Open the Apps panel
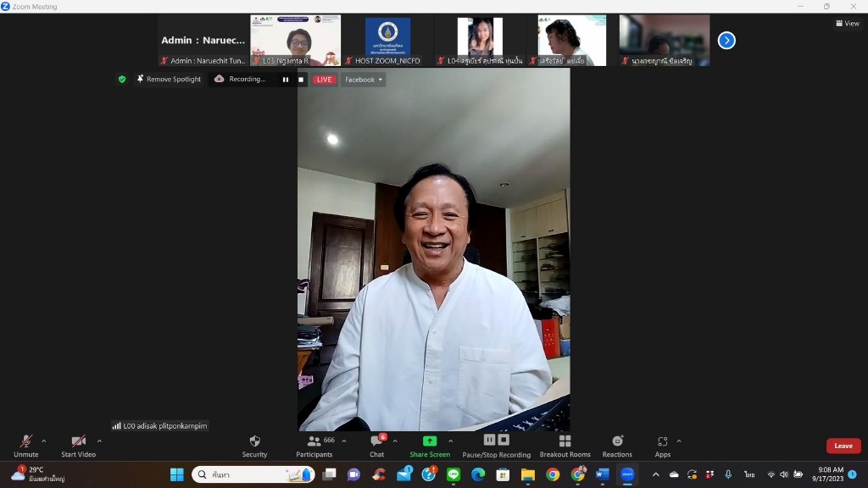Viewport: 868px width, 488px height. [663, 446]
